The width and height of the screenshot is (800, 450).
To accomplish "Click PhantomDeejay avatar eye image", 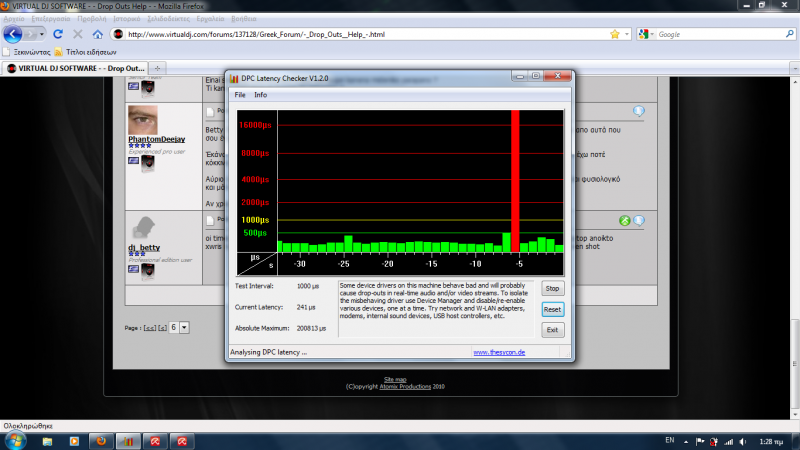I will (143, 120).
